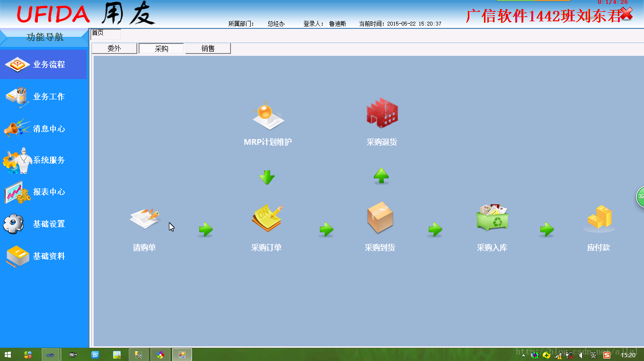Click the 所属部门 总经办 label
The image size is (644, 361).
[256, 24]
